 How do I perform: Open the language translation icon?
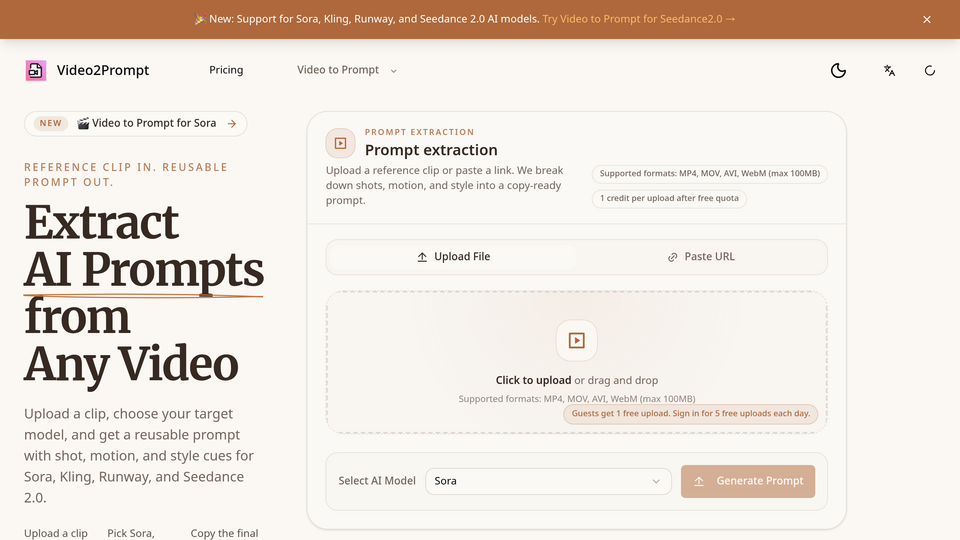pyautogui.click(x=889, y=70)
